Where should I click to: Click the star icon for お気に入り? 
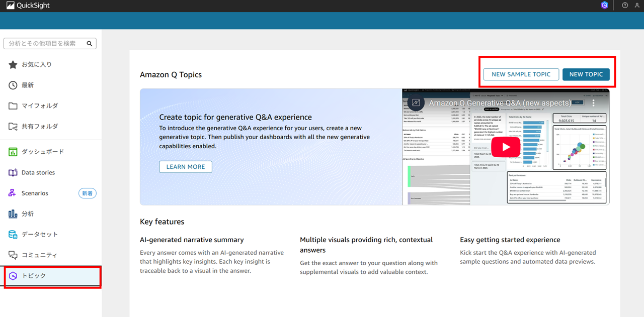pyautogui.click(x=13, y=64)
